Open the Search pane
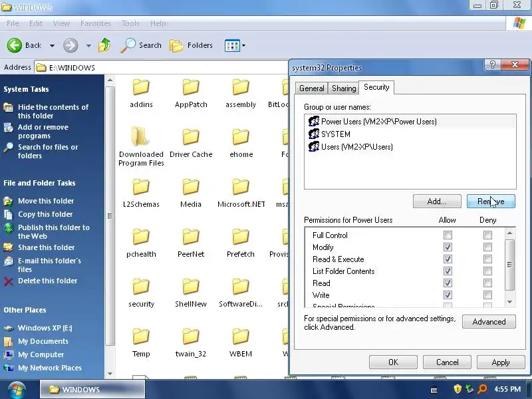 (141, 45)
